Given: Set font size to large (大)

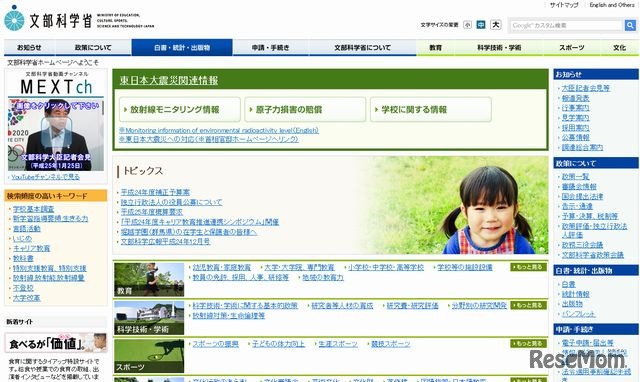Looking at the screenshot, I should [496, 25].
